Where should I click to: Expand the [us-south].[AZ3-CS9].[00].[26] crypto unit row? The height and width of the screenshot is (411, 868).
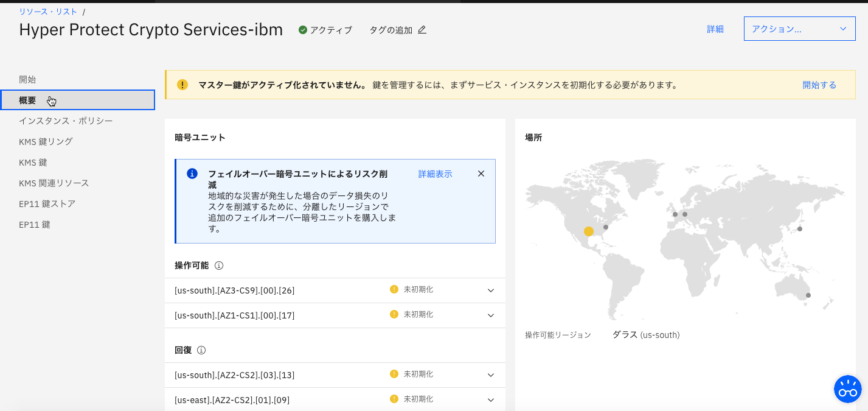[490, 290]
